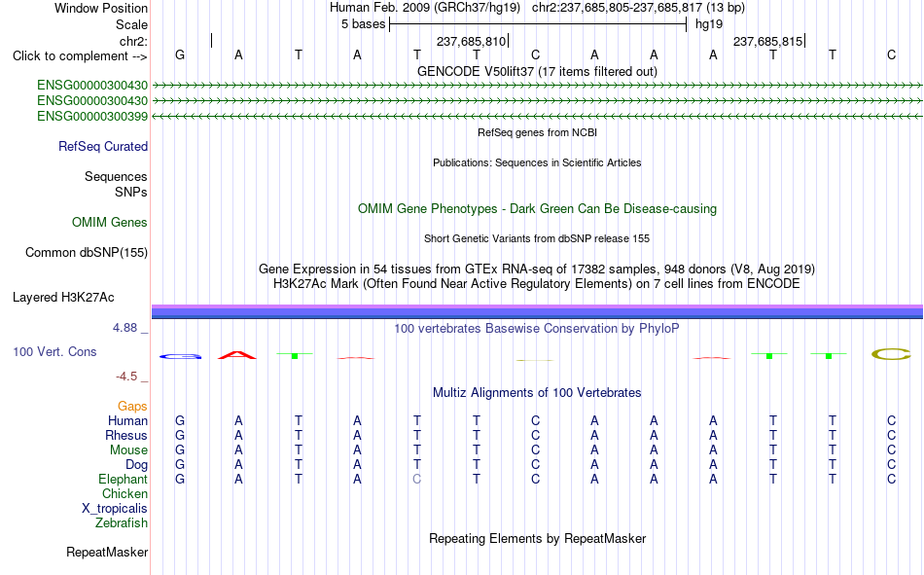The height and width of the screenshot is (575, 924).
Task: Open the GENCODE V50lift37 track title
Action: 537,71
